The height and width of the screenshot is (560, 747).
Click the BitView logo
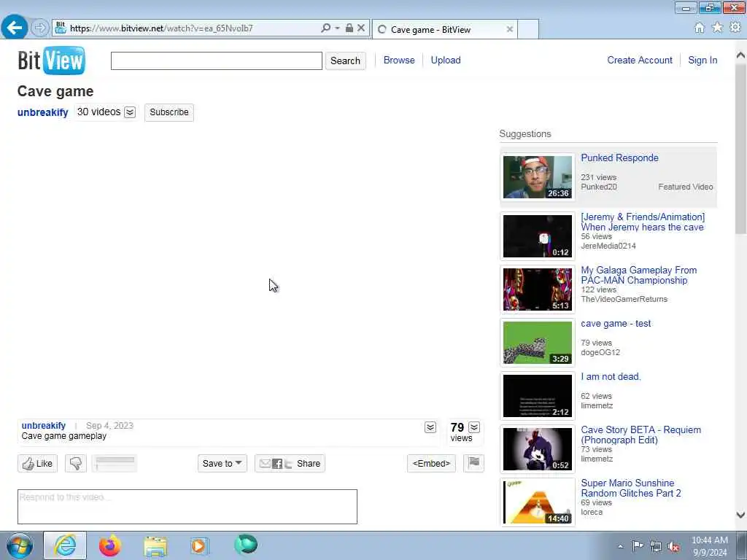tap(52, 61)
